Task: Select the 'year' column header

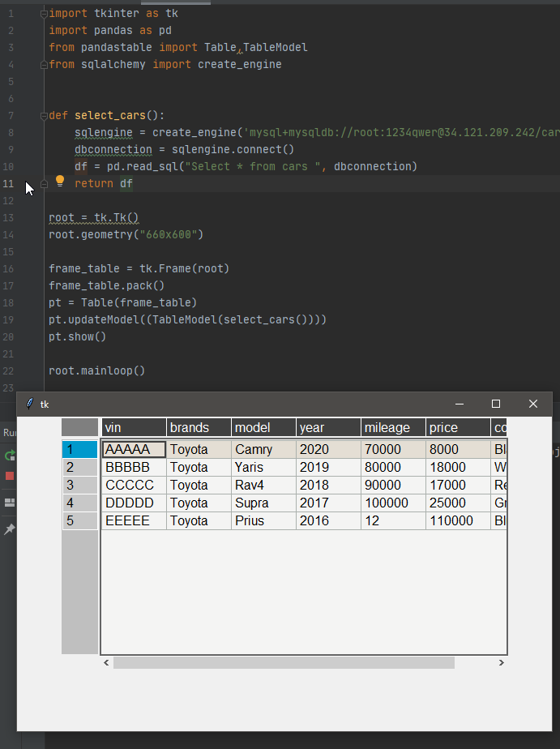Action: point(328,427)
